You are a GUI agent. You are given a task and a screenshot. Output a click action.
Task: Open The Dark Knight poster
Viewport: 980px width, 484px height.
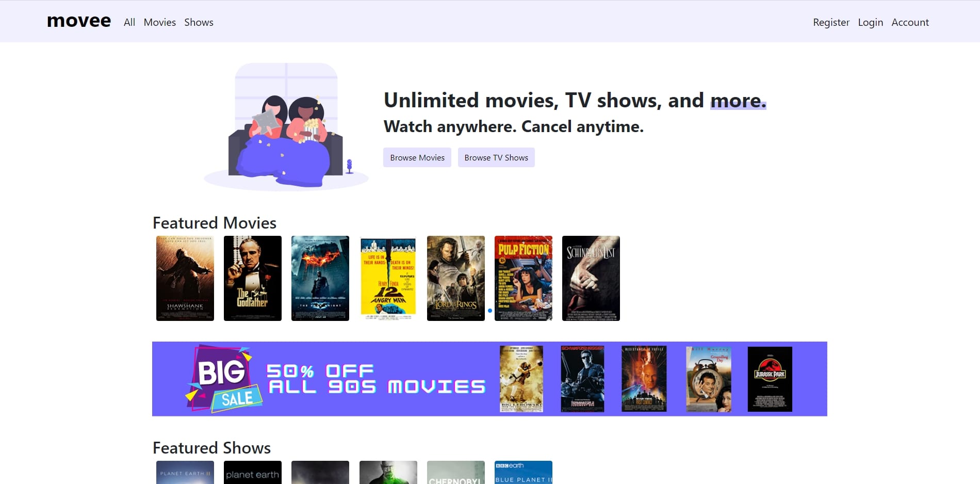320,278
